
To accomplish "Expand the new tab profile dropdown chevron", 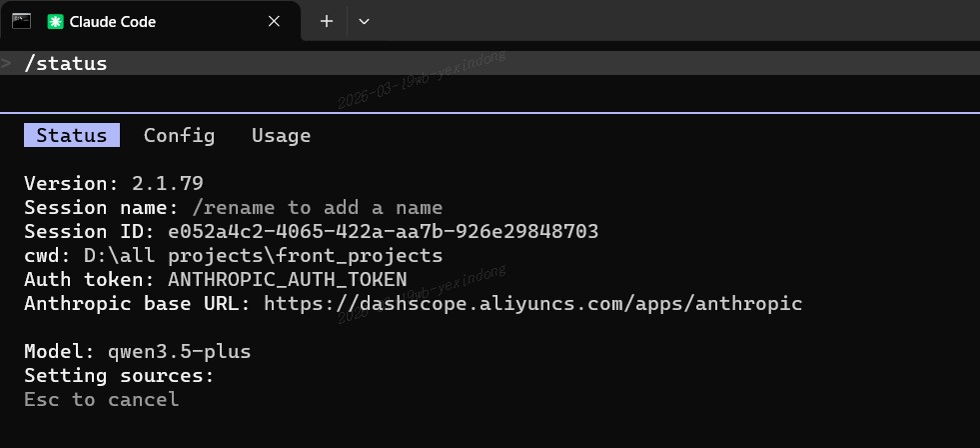I will (364, 21).
